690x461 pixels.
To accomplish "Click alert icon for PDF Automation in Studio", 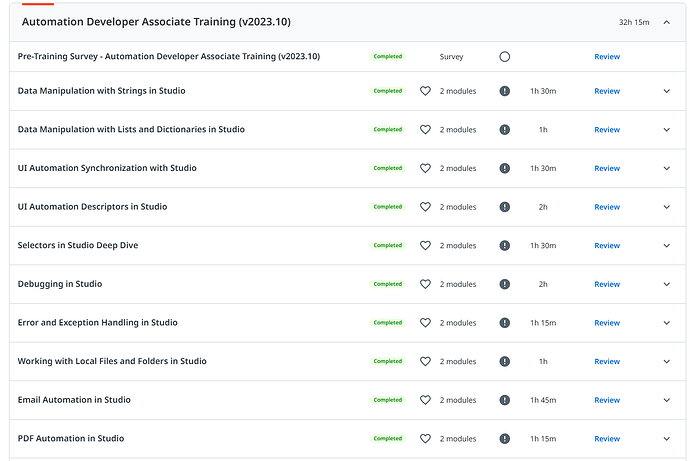I will tap(505, 439).
